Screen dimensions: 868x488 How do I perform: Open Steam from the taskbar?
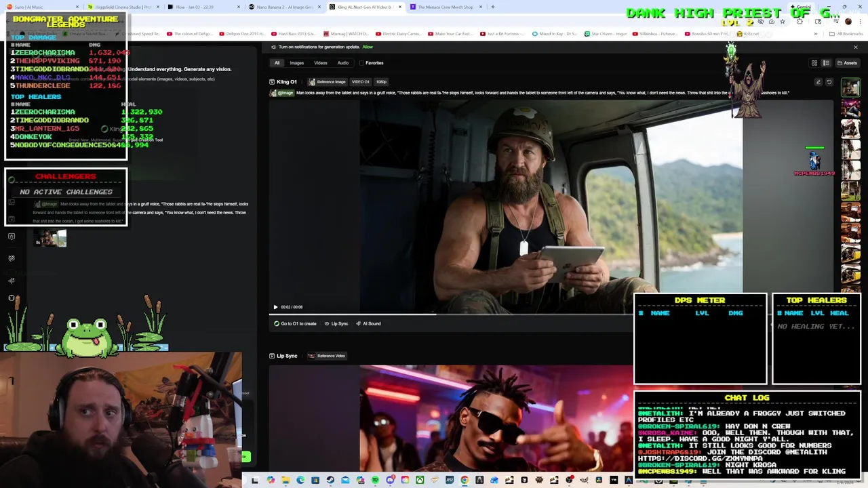[x=330, y=481]
